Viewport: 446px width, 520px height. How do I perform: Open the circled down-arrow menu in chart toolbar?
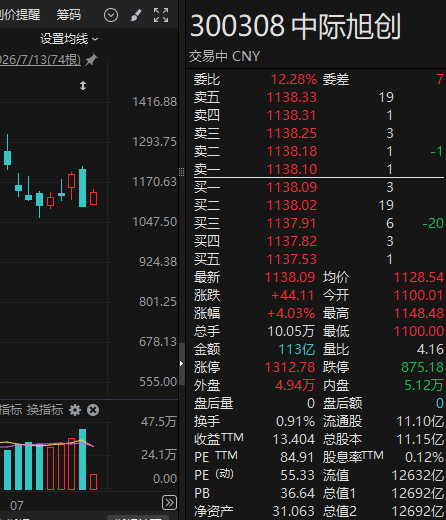[x=111, y=15]
